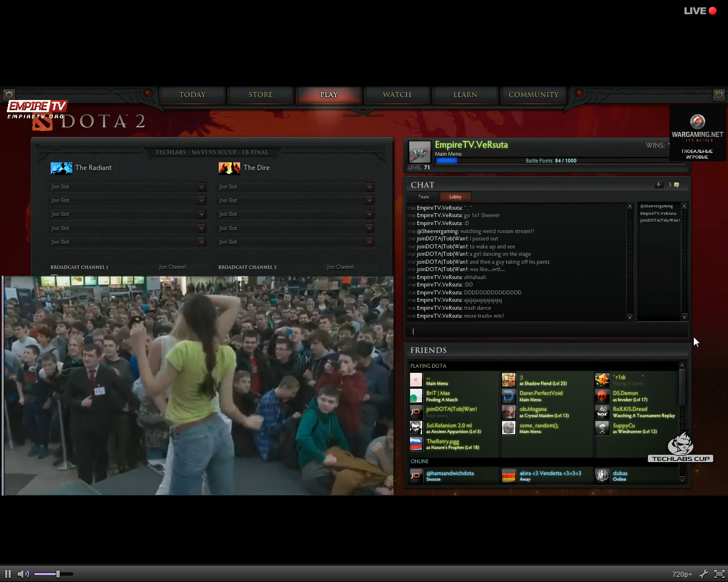Open the 720p+ quality selector
728x582 pixels.
(682, 574)
